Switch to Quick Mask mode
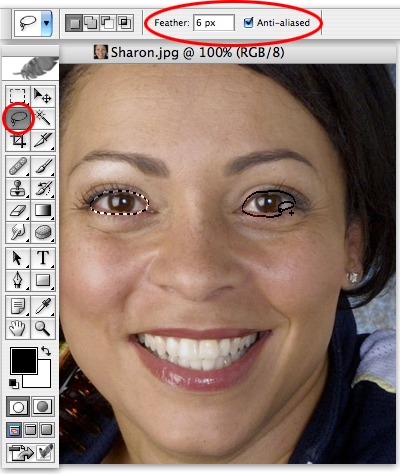This screenshot has width=400, height=474. [43, 407]
